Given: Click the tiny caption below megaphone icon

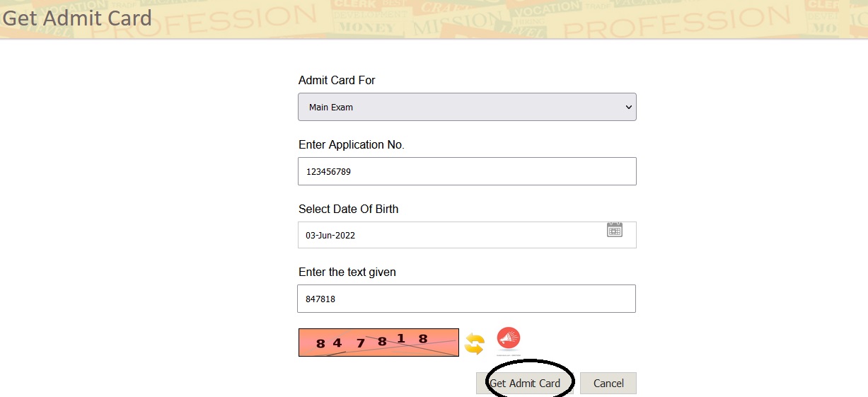Looking at the screenshot, I should tap(509, 355).
